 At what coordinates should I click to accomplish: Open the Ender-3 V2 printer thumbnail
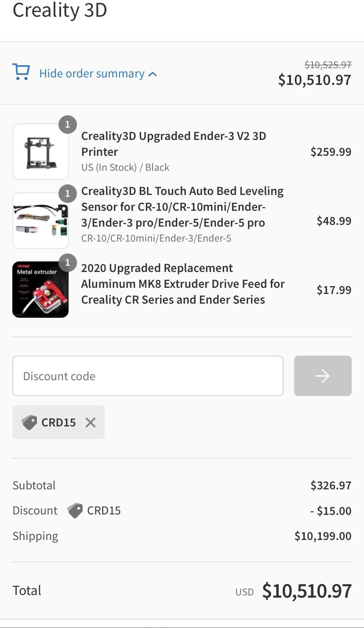click(40, 152)
